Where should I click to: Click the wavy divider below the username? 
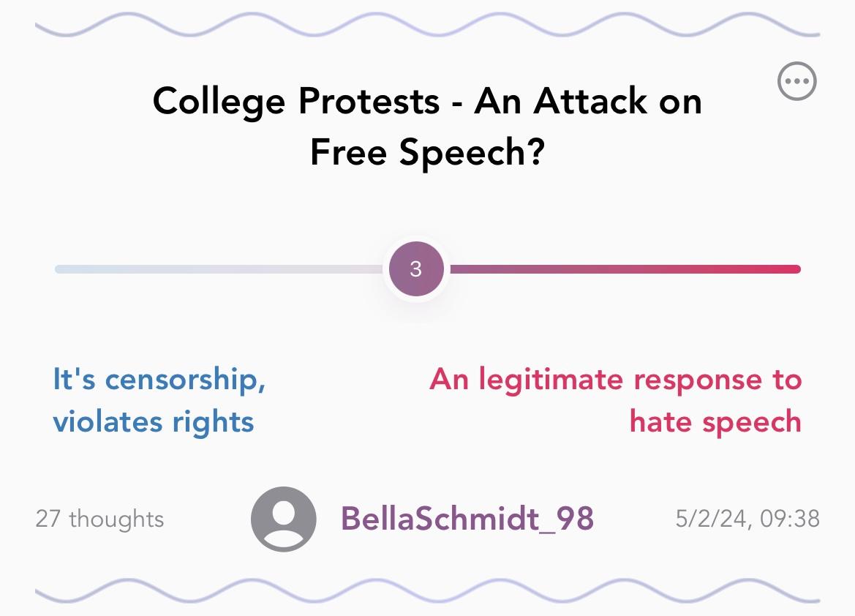[427, 591]
